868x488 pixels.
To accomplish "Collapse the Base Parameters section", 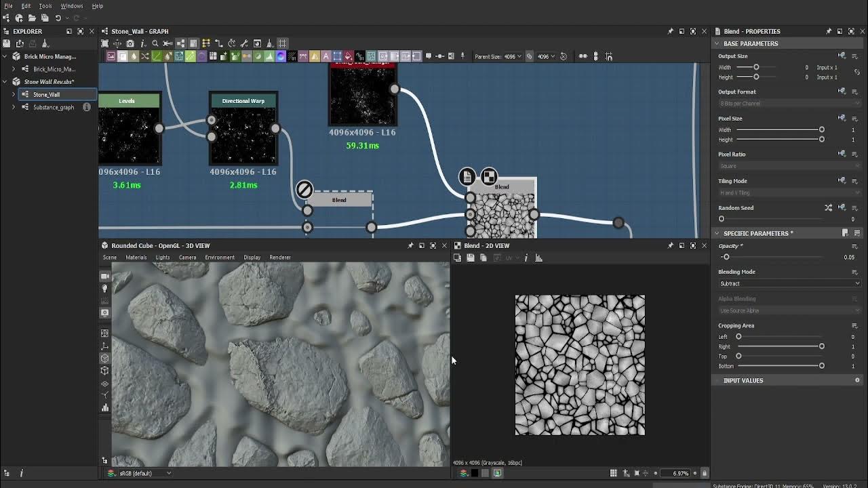I will (x=717, y=43).
